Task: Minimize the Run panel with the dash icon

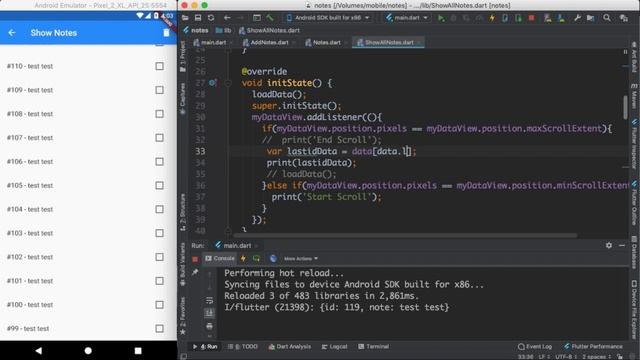Action: (622, 245)
